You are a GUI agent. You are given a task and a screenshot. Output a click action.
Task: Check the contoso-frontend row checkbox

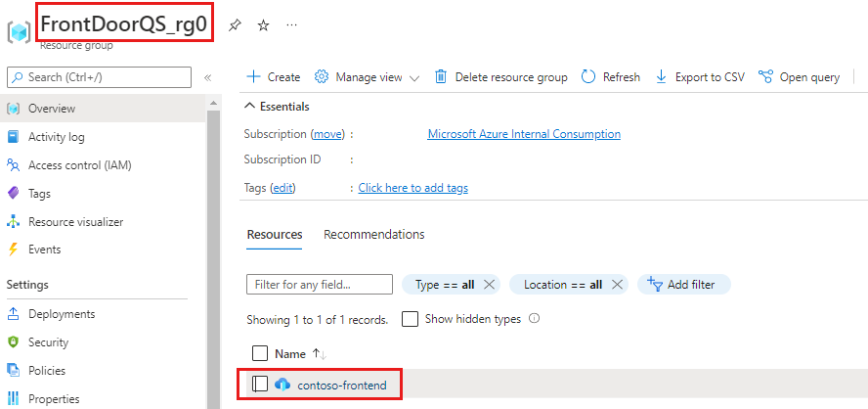(x=260, y=384)
